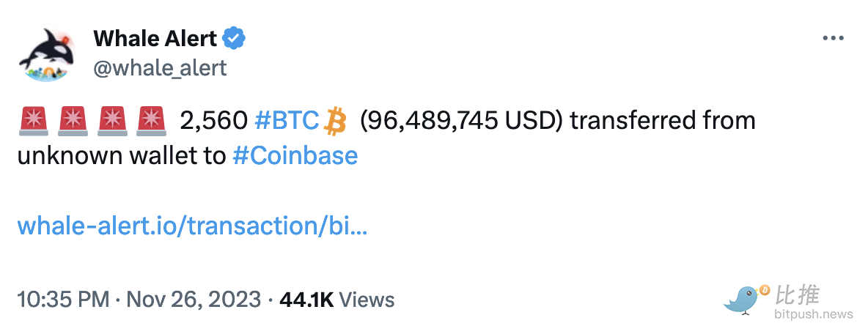Open the #Coinbase hashtag link
This screenshot has width=868, height=334.
click(295, 156)
